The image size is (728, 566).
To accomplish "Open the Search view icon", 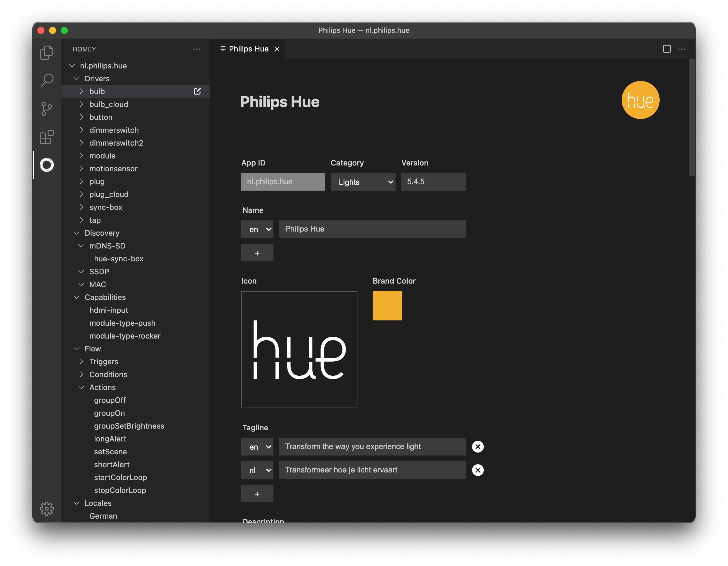I will pos(46,80).
